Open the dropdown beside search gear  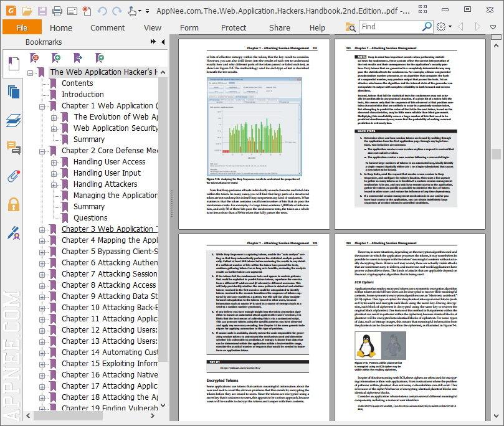450,27
